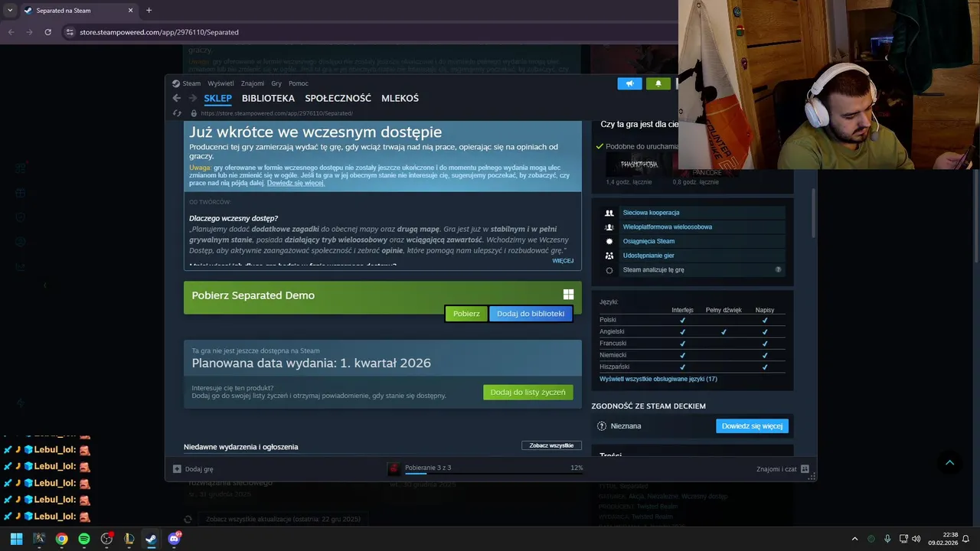Open the Wyświetl menu
This screenshot has width=980, height=551.
coord(221,83)
